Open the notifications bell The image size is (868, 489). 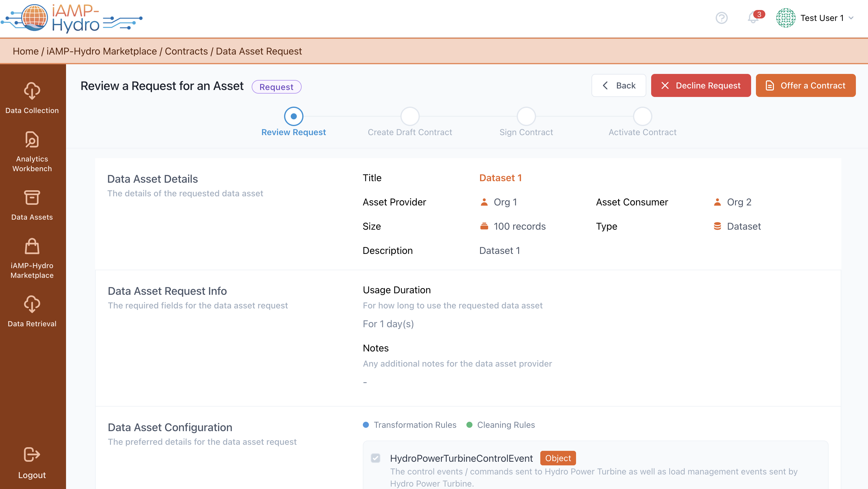tap(753, 18)
